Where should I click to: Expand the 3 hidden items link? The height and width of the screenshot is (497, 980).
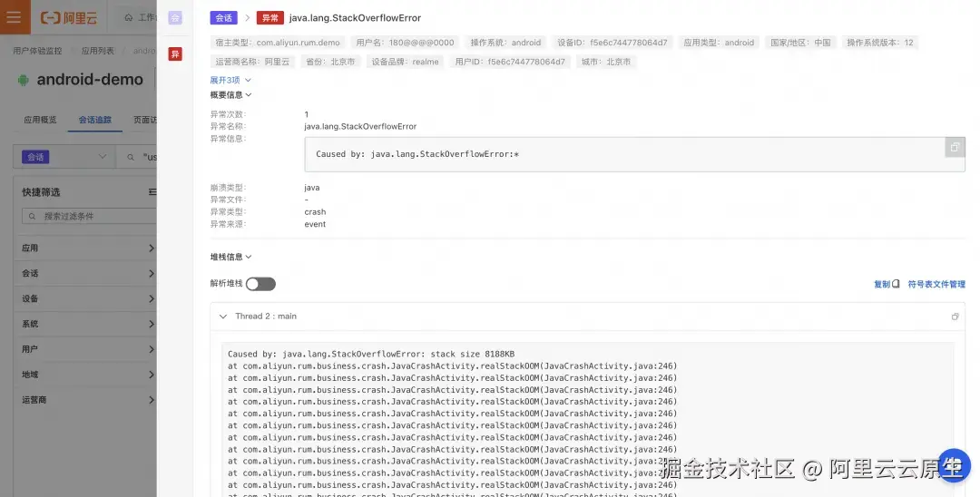(230, 80)
